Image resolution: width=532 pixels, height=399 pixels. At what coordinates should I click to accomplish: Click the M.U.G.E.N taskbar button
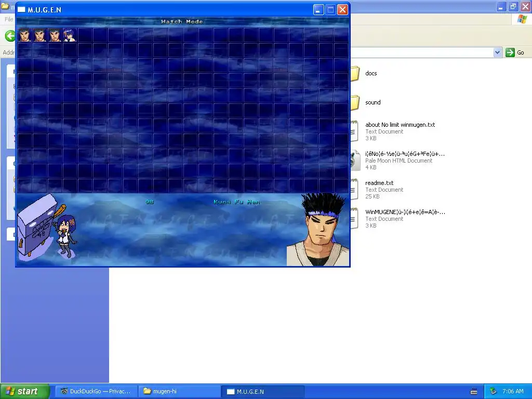tap(262, 391)
